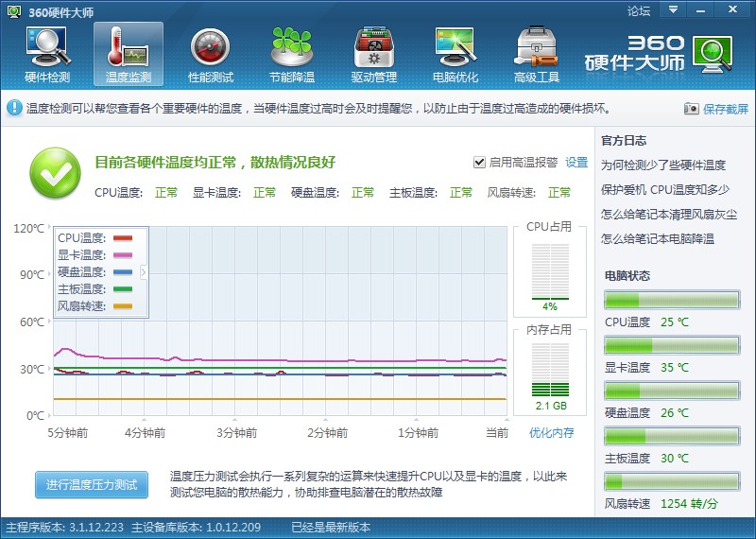
Task: Open the 性能测试 performance test gauge icon
Action: point(210,54)
